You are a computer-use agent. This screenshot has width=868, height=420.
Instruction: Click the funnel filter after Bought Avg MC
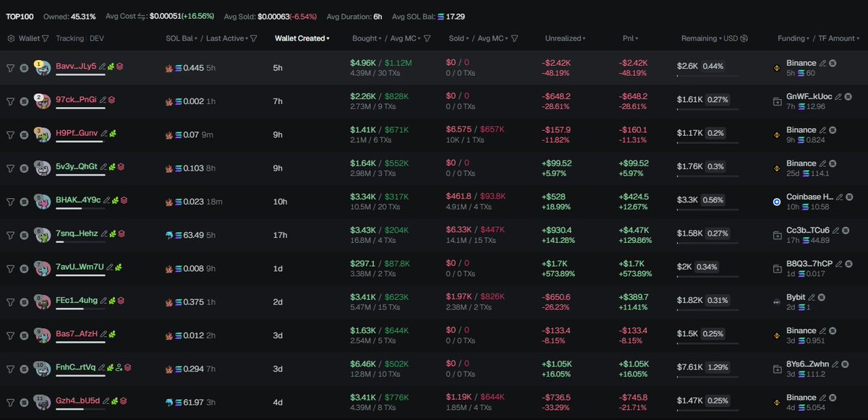coord(427,38)
